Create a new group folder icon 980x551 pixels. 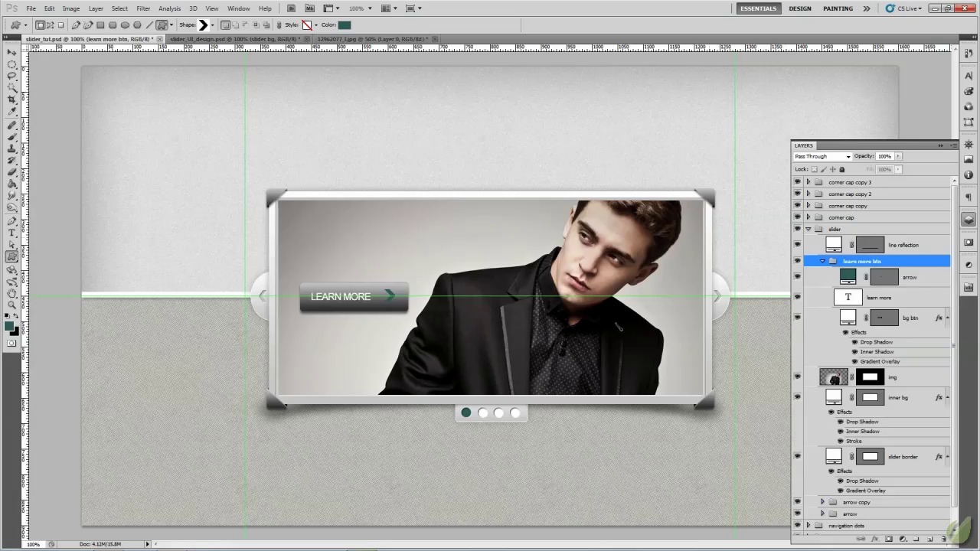coord(916,539)
